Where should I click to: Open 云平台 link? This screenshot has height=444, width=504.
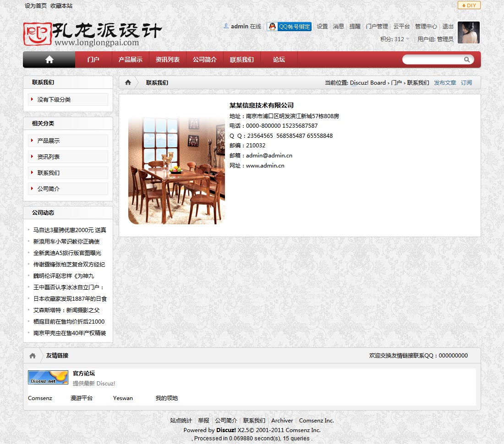pos(401,27)
